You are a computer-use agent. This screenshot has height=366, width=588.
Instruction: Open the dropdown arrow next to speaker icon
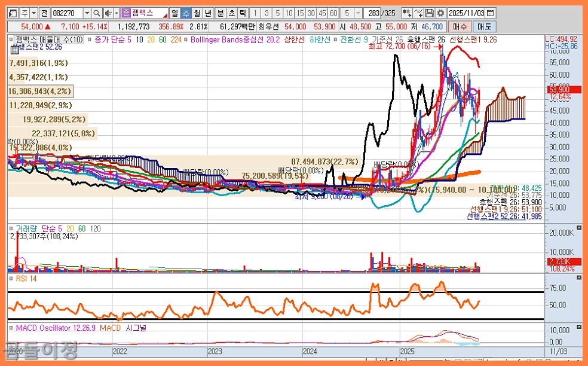[x=117, y=13]
